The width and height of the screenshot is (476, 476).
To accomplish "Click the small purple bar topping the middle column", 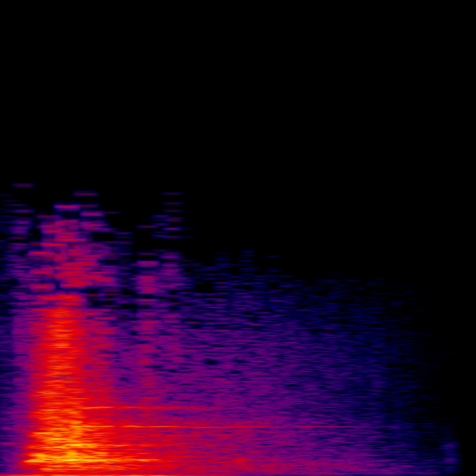I will pyautogui.click(x=173, y=193).
